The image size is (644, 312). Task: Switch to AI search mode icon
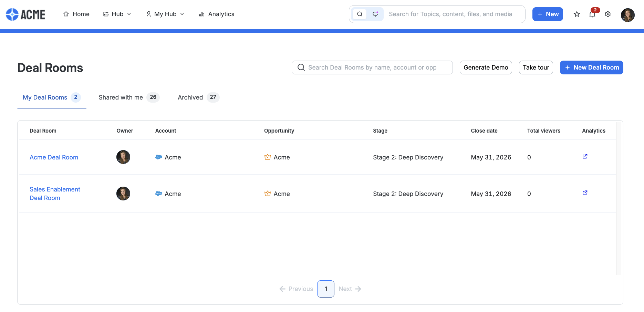(x=375, y=14)
